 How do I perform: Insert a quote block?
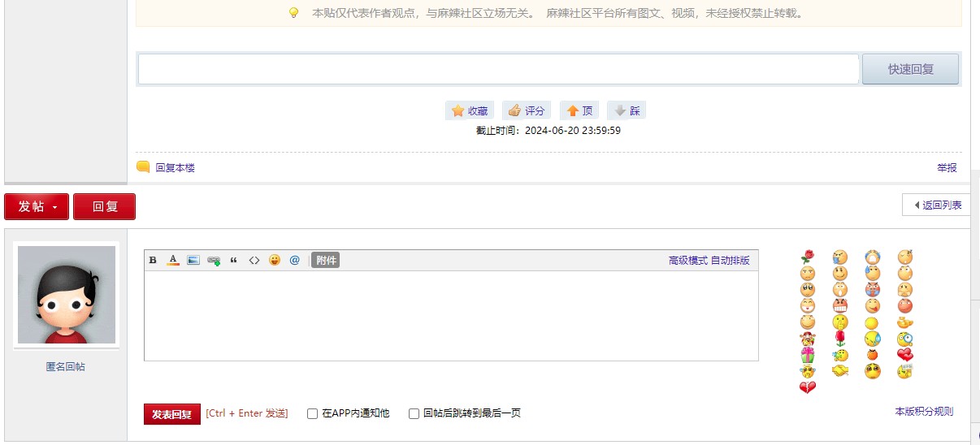(x=234, y=261)
